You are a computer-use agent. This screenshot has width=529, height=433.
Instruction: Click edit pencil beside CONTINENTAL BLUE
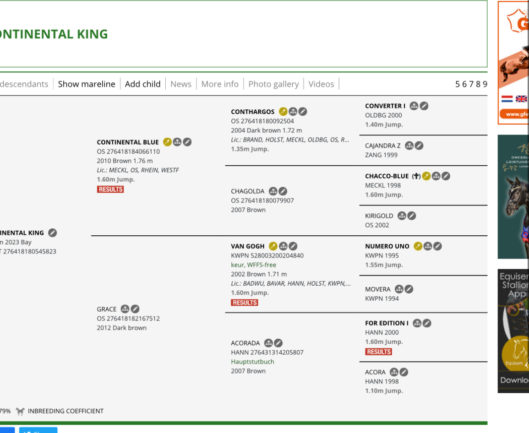[187, 142]
